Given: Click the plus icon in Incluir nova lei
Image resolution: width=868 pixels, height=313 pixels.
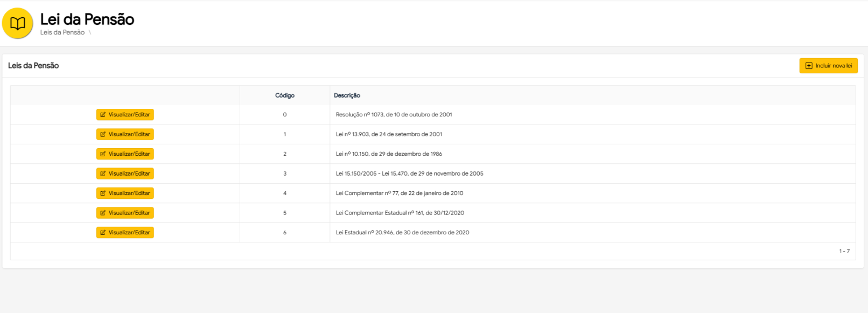Looking at the screenshot, I should [809, 66].
